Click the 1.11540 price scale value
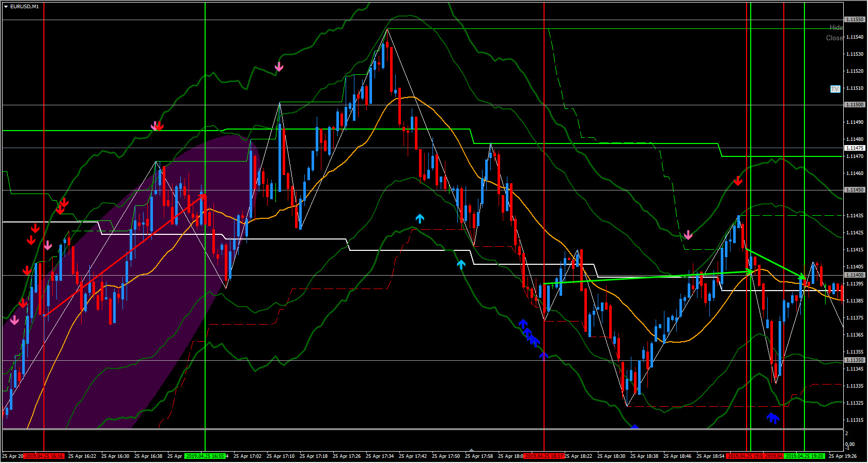Image resolution: width=868 pixels, height=463 pixels. 855,37
